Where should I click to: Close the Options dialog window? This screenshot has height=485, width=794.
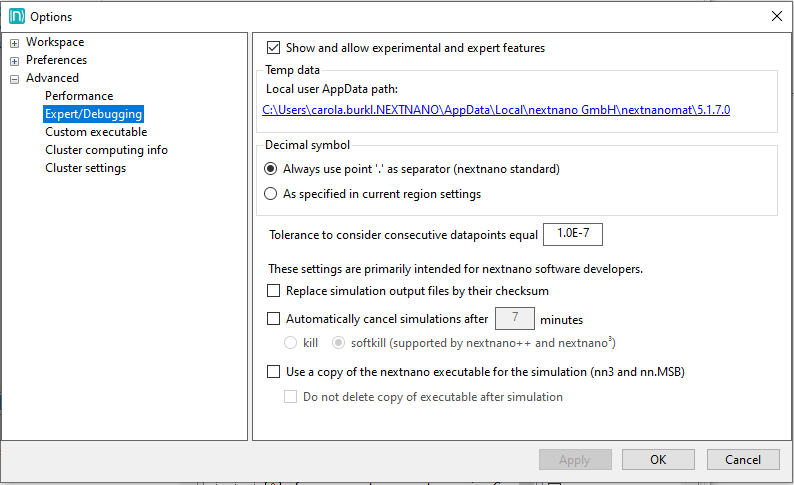(x=776, y=16)
